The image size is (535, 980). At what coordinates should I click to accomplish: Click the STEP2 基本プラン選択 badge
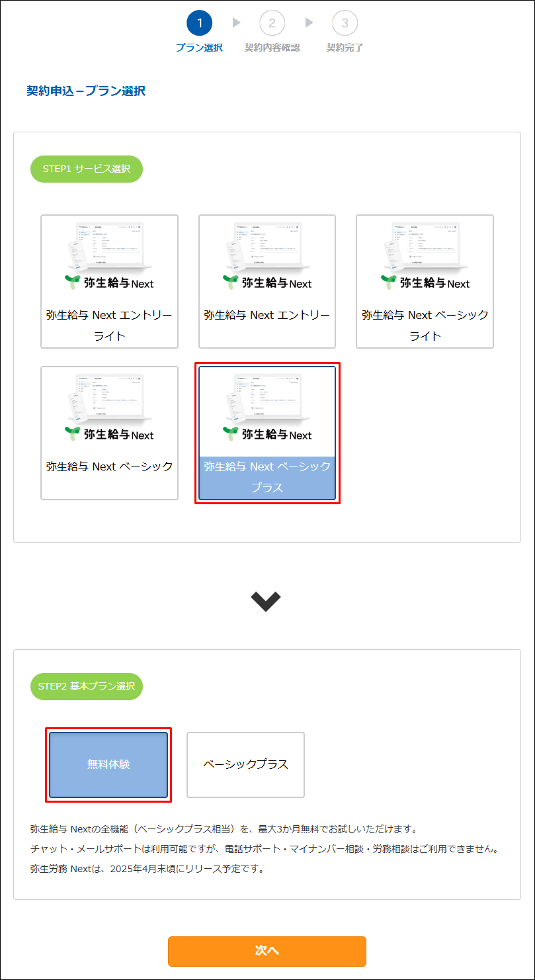87,686
